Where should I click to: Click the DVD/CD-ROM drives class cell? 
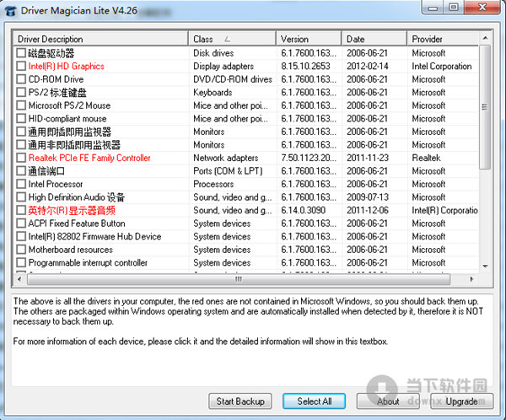233,79
